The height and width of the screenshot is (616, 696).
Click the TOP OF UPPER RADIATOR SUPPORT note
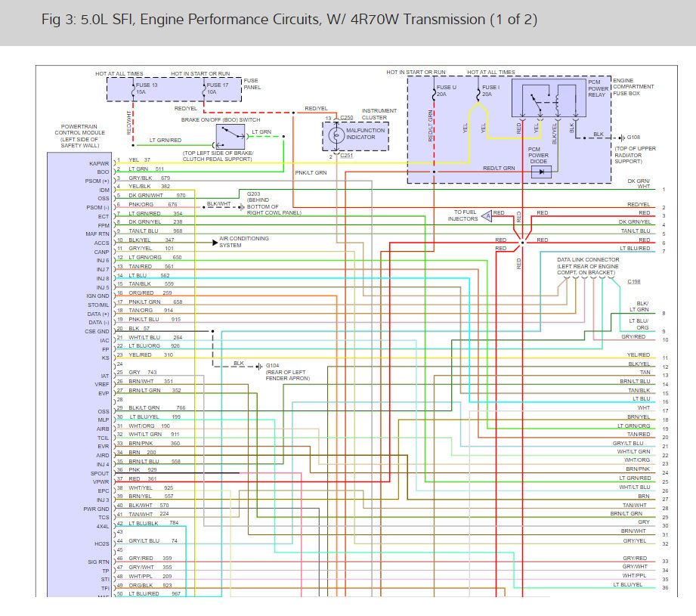(x=635, y=155)
